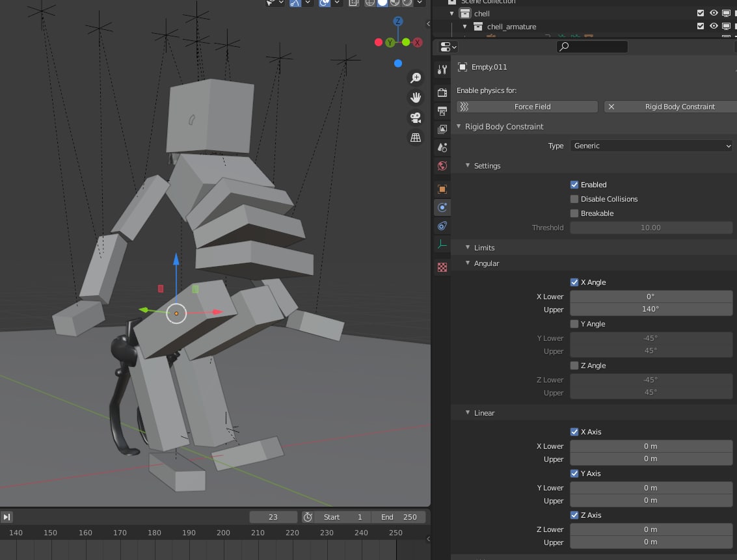Toggle show overlays icon

coord(325,3)
